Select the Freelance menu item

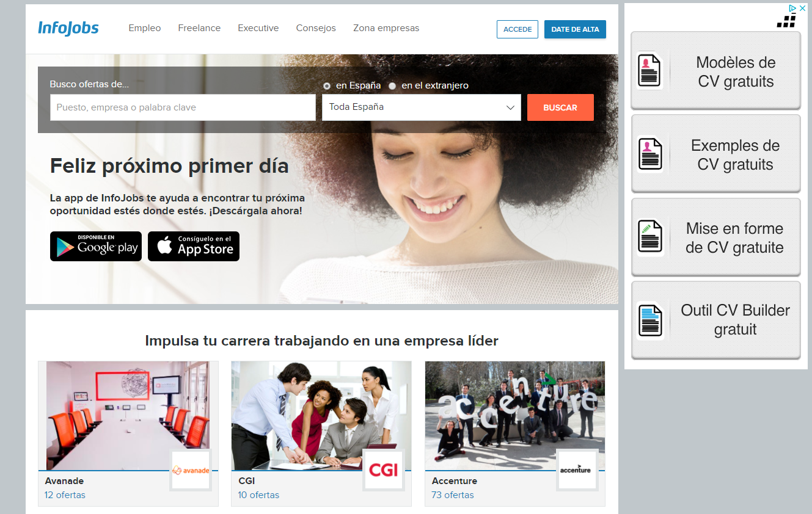(199, 28)
